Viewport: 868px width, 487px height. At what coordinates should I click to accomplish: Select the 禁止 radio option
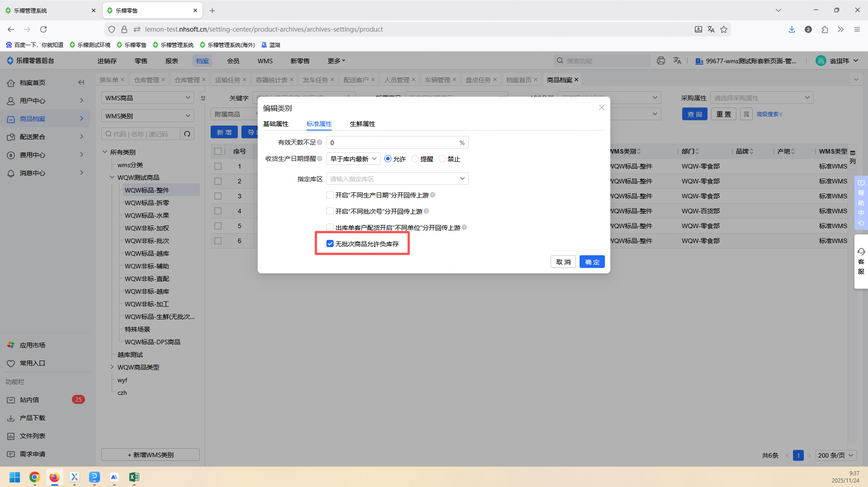coord(442,159)
